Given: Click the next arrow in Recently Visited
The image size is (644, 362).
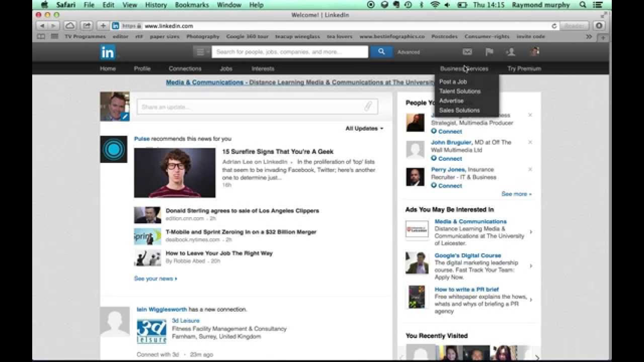Looking at the screenshot, I should (x=536, y=357).
